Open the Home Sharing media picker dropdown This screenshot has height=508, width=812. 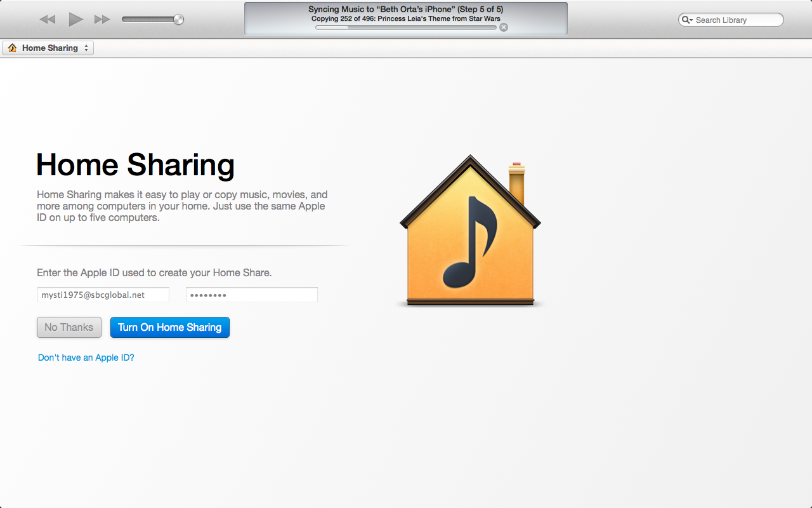[48, 48]
